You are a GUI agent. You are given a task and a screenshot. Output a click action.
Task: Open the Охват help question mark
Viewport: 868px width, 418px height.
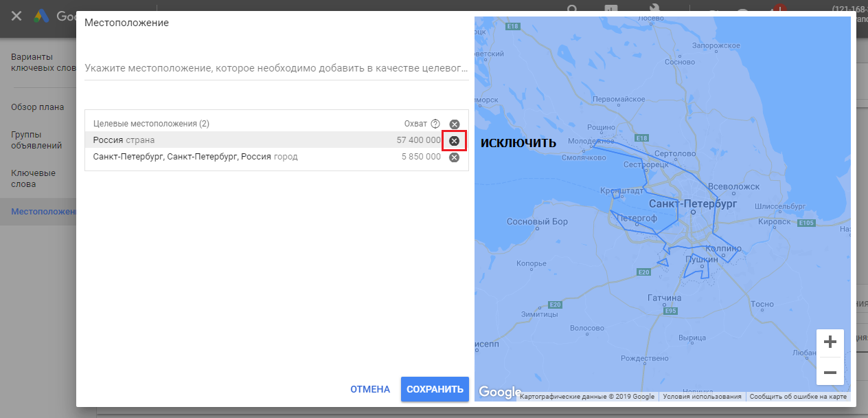(x=435, y=124)
